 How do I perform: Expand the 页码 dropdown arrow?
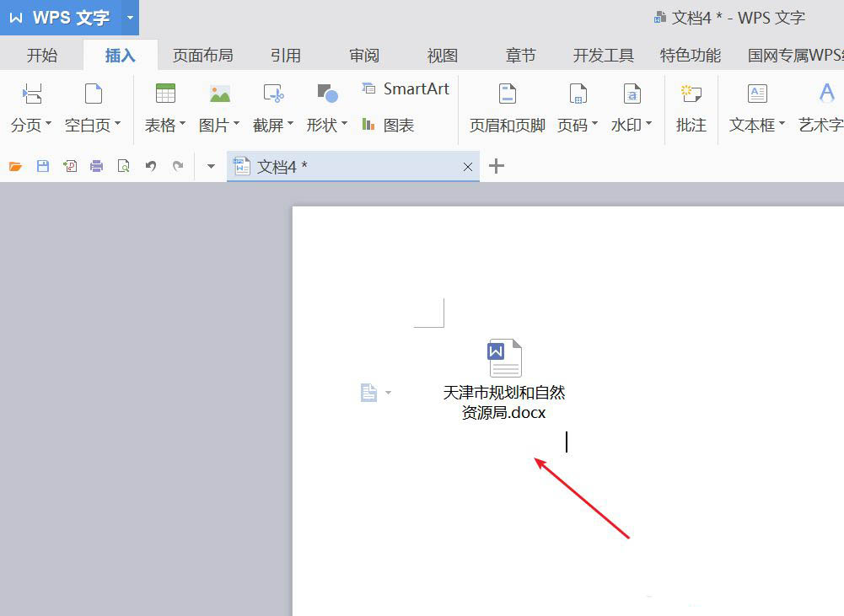pos(594,124)
